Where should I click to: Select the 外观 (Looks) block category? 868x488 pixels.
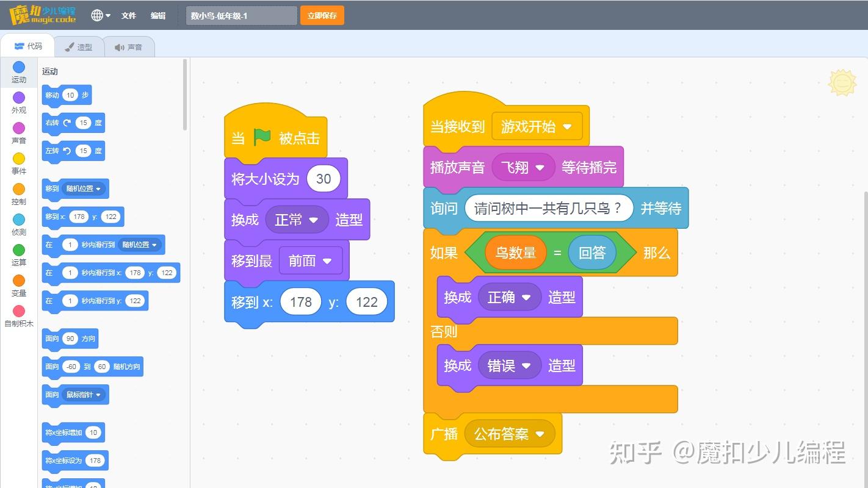[x=18, y=102]
